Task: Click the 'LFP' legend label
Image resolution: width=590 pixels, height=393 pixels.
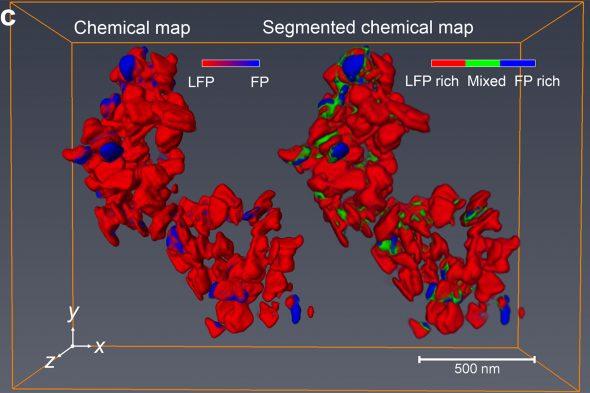Action: coord(201,82)
